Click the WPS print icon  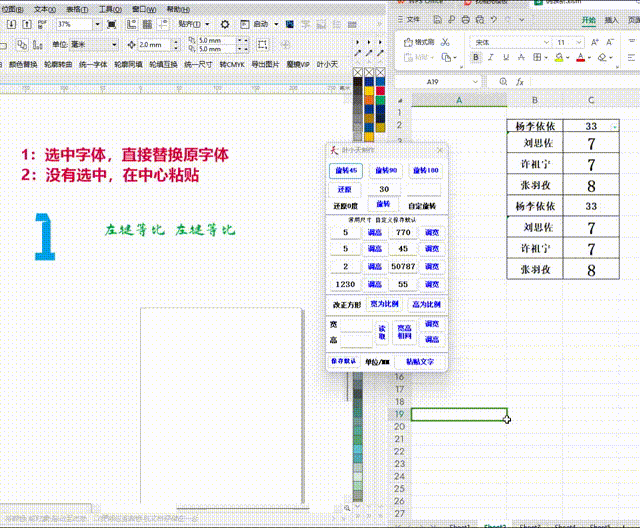(x=465, y=19)
